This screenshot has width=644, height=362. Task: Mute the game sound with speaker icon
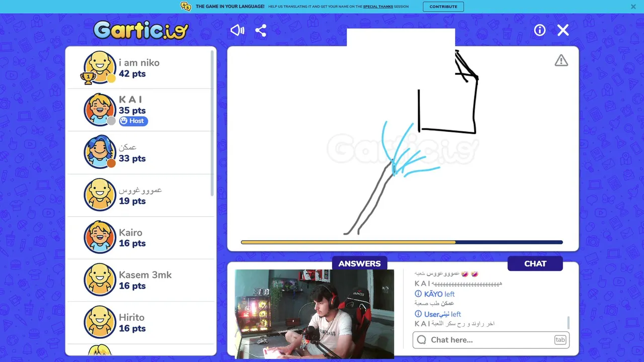(x=237, y=30)
